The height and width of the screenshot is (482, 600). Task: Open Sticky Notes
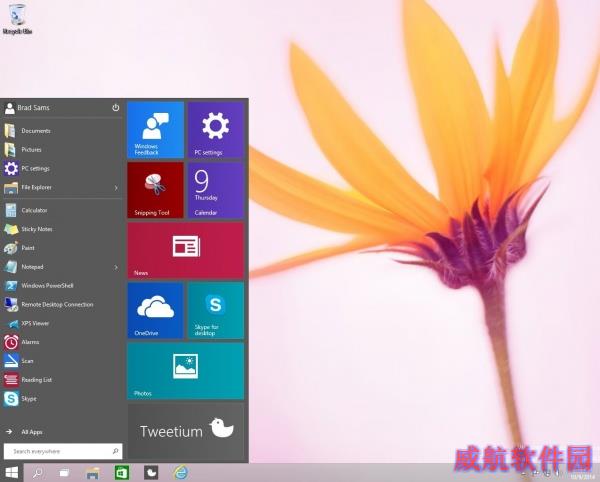click(x=61, y=229)
